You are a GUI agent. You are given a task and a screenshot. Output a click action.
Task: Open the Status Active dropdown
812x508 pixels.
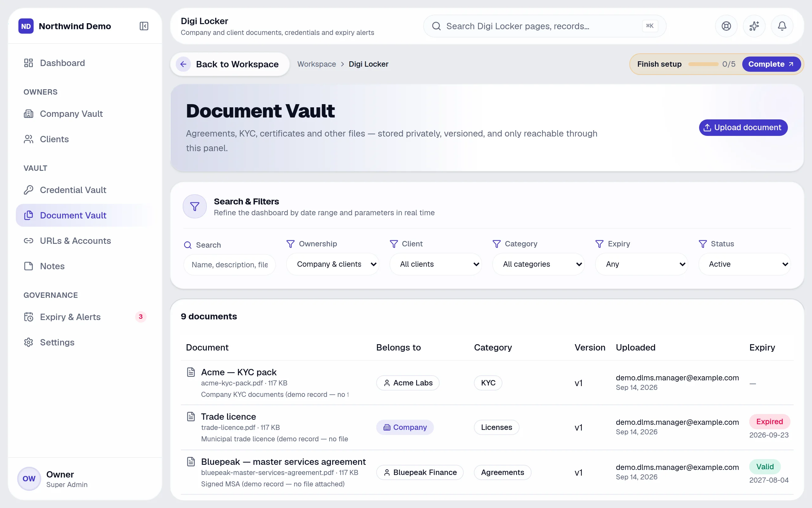744,264
